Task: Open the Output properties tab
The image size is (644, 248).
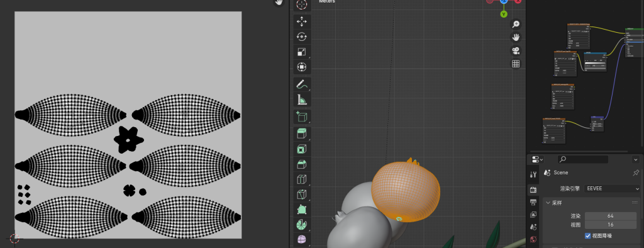Action: tap(533, 202)
